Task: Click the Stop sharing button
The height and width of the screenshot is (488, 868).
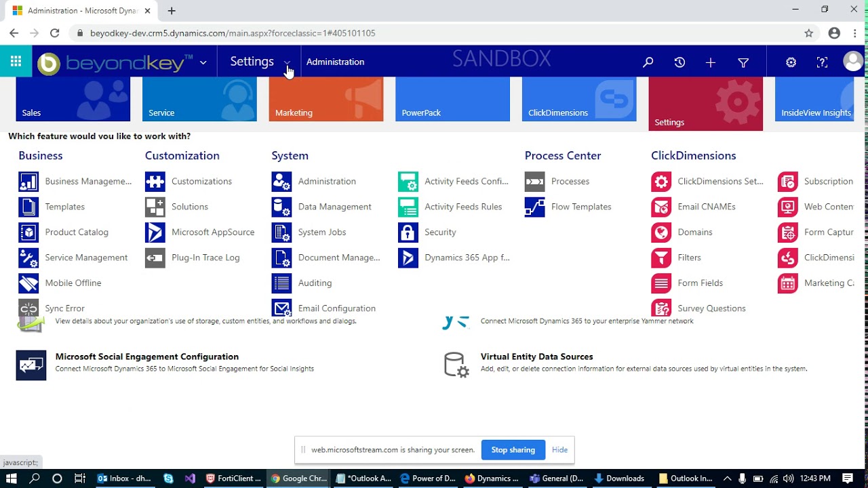Action: (x=513, y=450)
